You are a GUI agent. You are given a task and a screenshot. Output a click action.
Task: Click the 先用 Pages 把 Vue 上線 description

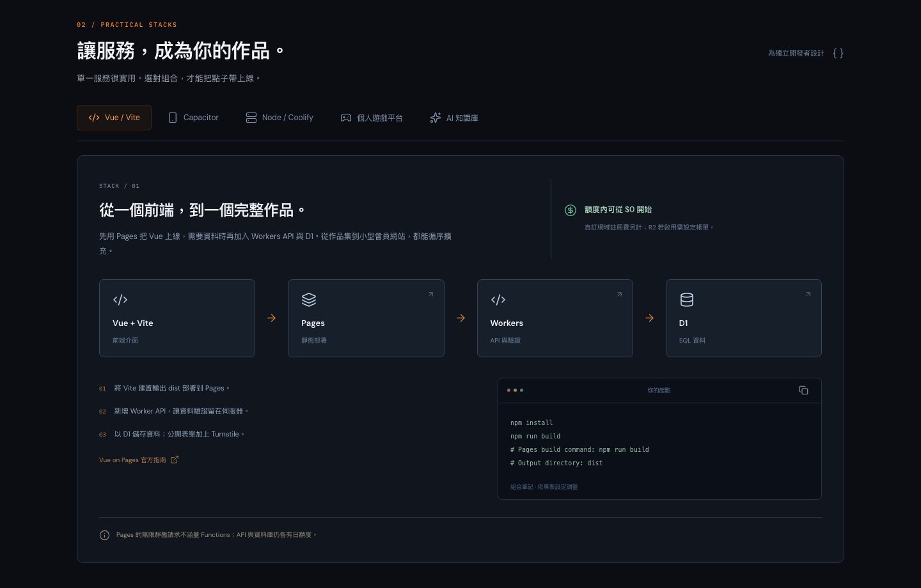coord(276,244)
